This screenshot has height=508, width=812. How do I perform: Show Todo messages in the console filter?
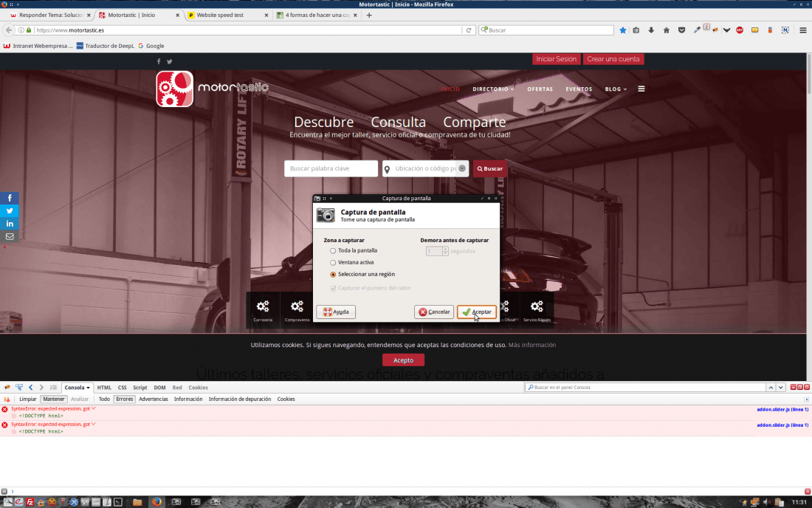pos(104,399)
